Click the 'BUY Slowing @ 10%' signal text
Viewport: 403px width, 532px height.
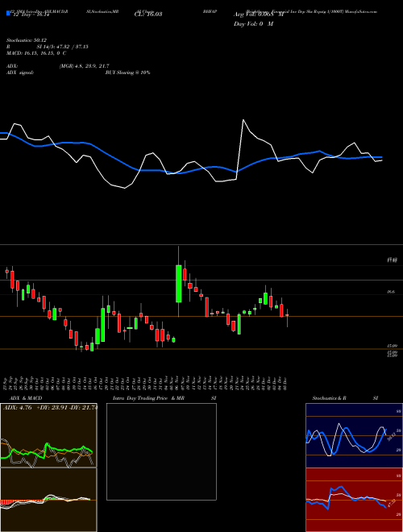click(x=127, y=73)
